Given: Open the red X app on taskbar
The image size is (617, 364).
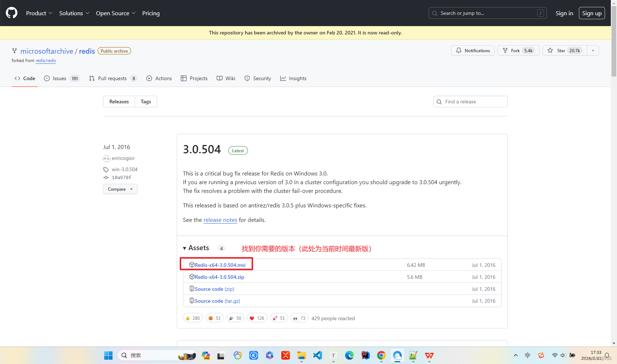Looking at the screenshot, I should coord(286,355).
